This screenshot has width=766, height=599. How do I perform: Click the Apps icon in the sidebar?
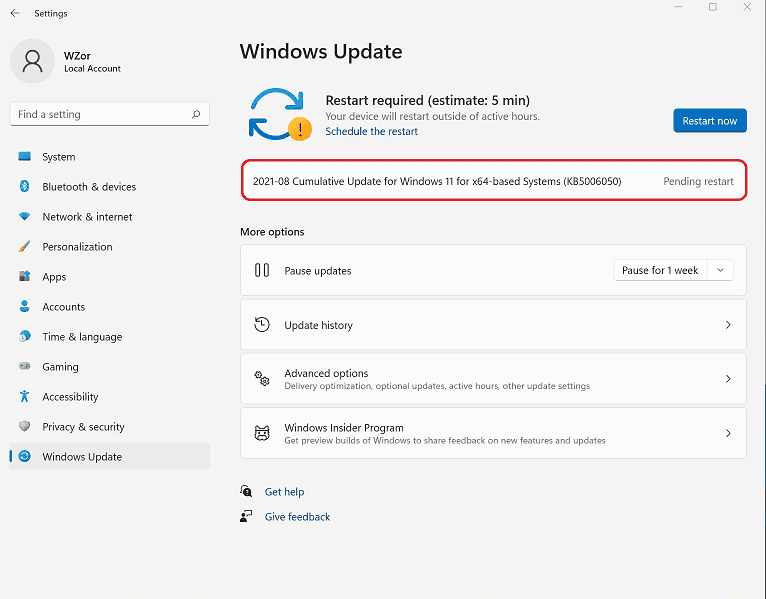pyautogui.click(x=24, y=276)
